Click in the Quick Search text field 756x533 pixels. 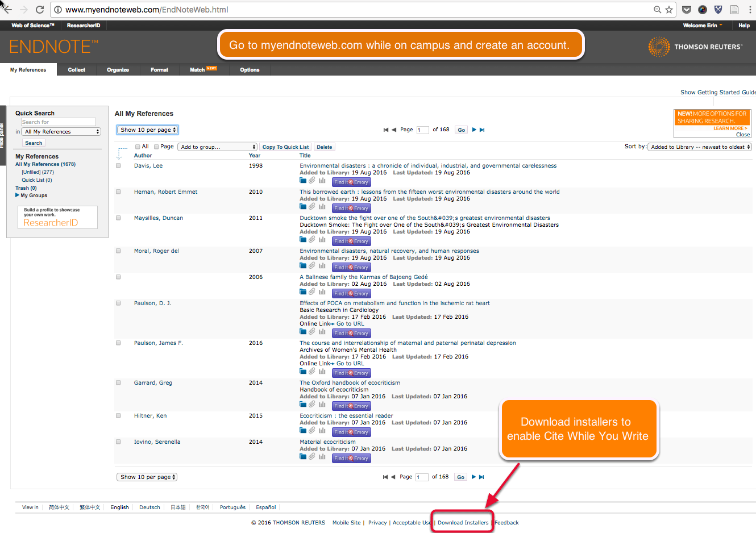pyautogui.click(x=59, y=122)
